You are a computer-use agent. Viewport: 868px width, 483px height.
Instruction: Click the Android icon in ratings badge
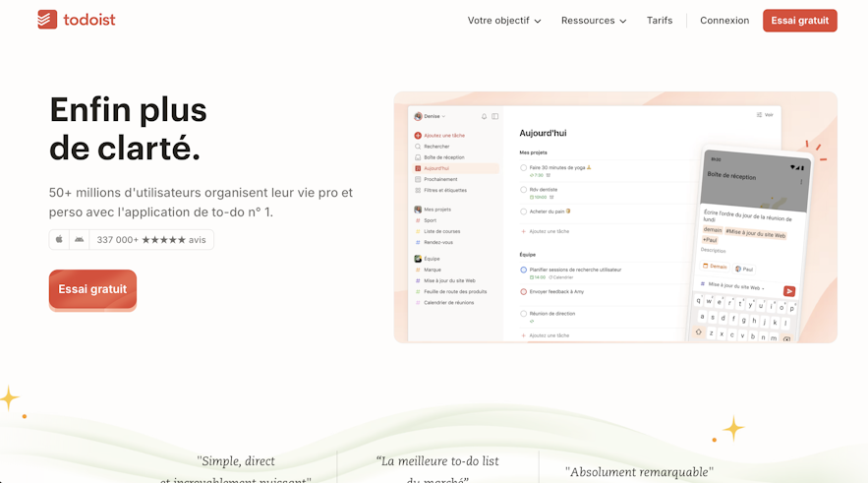[80, 239]
